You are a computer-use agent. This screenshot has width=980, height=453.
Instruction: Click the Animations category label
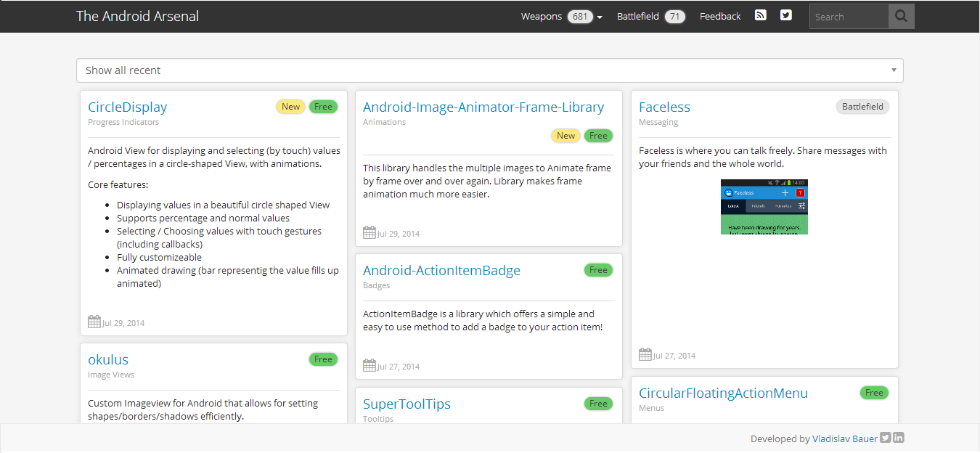click(x=384, y=122)
